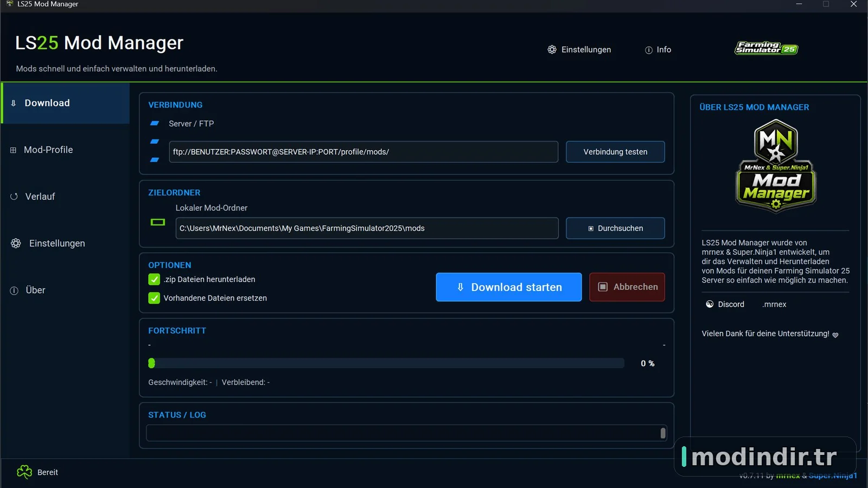The width and height of the screenshot is (868, 488).
Task: Start the download with Download starten
Action: (x=509, y=287)
